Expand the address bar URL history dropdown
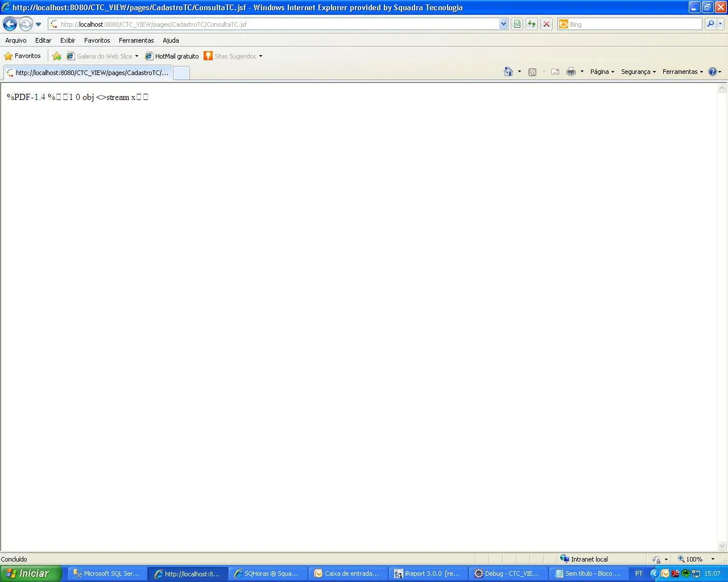 click(x=503, y=24)
